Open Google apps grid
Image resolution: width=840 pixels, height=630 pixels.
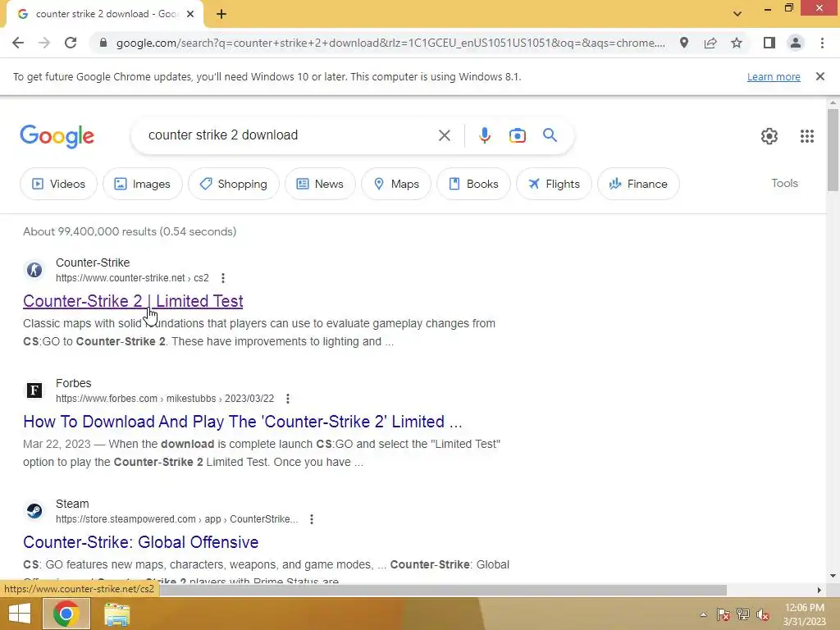coord(807,136)
